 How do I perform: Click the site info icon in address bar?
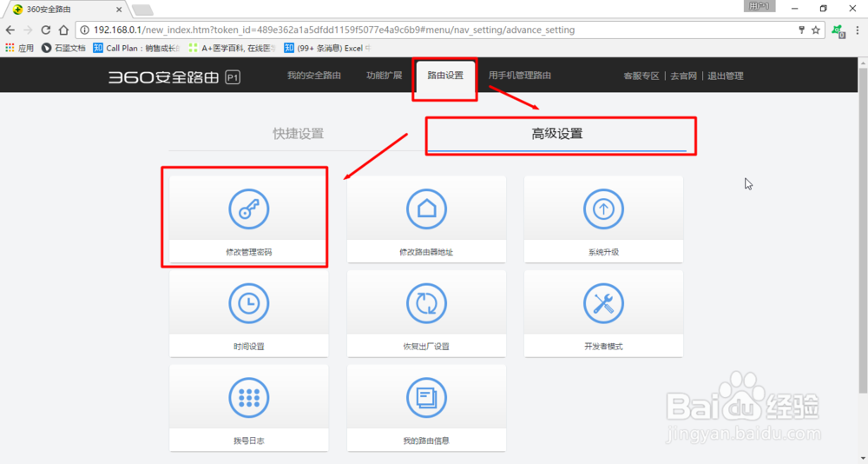click(85, 30)
